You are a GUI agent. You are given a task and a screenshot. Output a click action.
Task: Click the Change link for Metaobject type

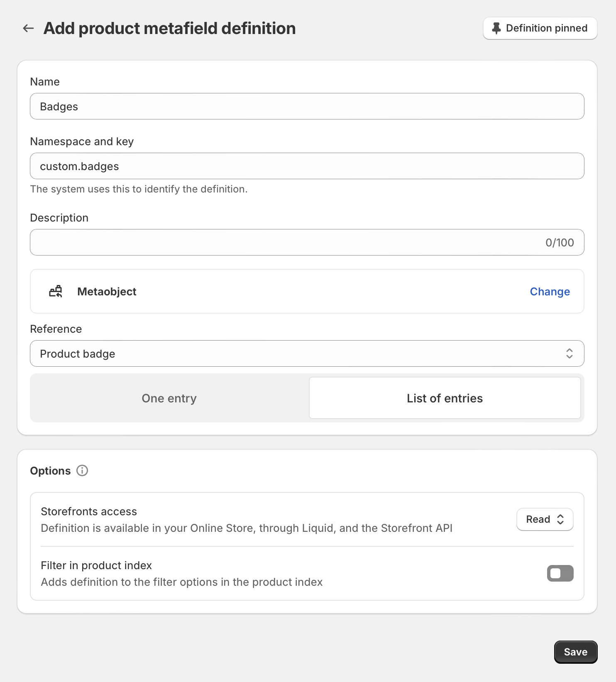tap(550, 291)
